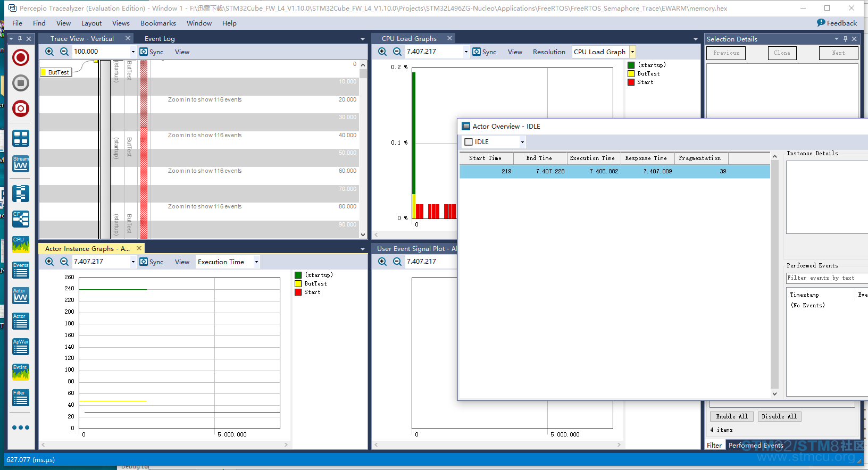Click the red snapshot icon in sidebar
The height and width of the screenshot is (470, 868).
(x=21, y=108)
